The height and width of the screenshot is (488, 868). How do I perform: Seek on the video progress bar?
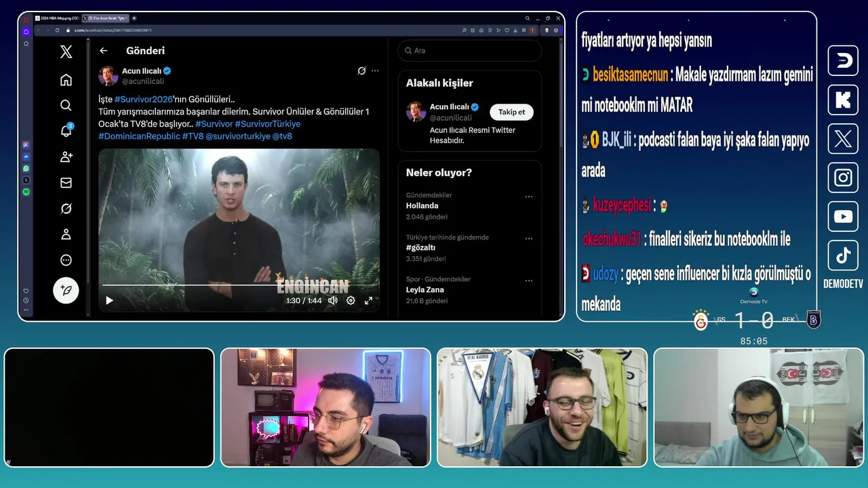(x=239, y=285)
